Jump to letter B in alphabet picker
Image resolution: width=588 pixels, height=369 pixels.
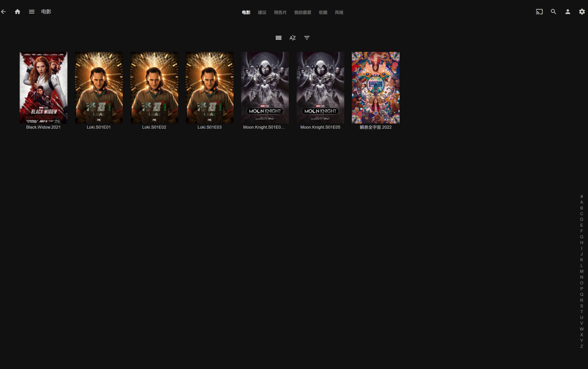(582, 208)
